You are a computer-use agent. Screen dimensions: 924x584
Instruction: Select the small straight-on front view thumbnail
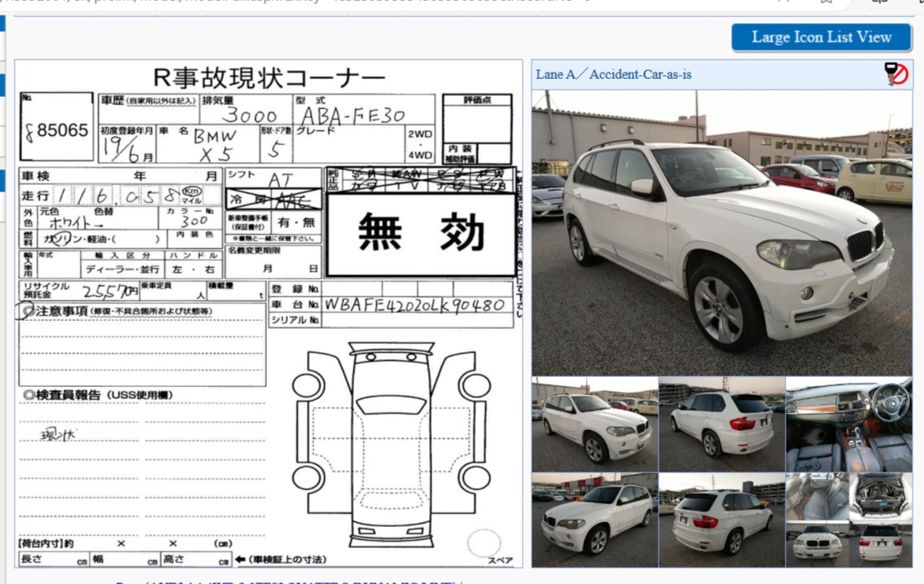click(817, 545)
